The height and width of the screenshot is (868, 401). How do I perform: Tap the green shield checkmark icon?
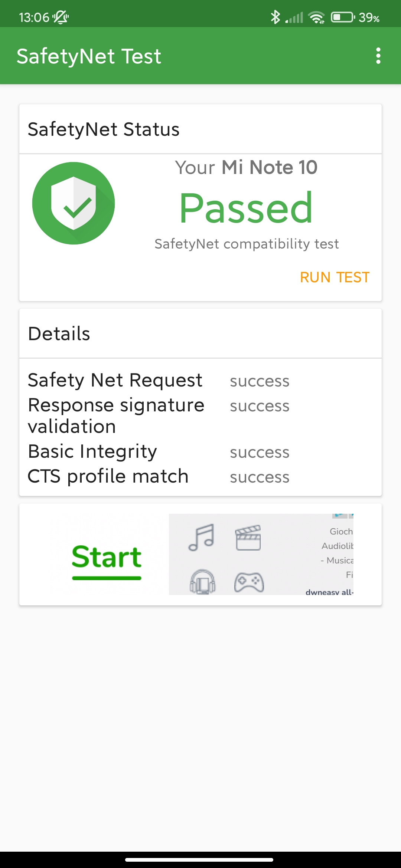click(x=74, y=203)
